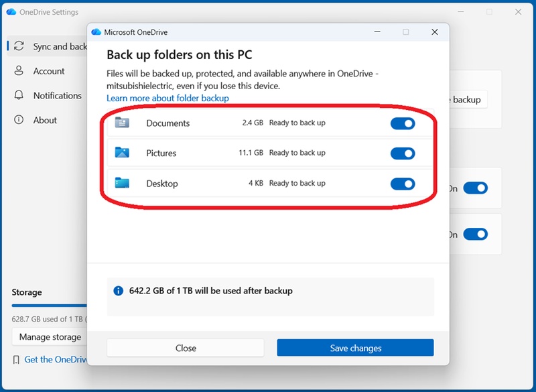This screenshot has height=392, width=536.
Task: Toggle the upper On switch in OneDrive Settings window
Action: click(x=476, y=188)
